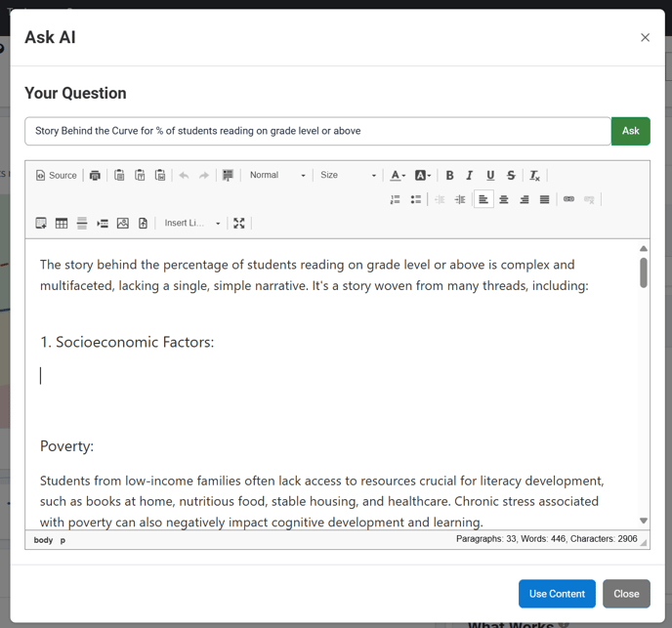
Task: Click the editor resize handle corner
Action: tap(644, 543)
